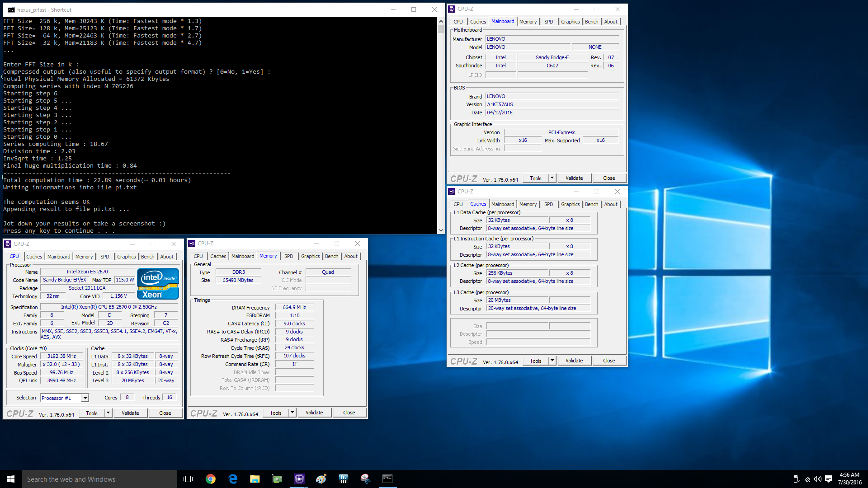Image resolution: width=868 pixels, height=488 pixels.
Task: Expand Tools arrow in Mainboard CPU-Z window
Action: [x=552, y=178]
